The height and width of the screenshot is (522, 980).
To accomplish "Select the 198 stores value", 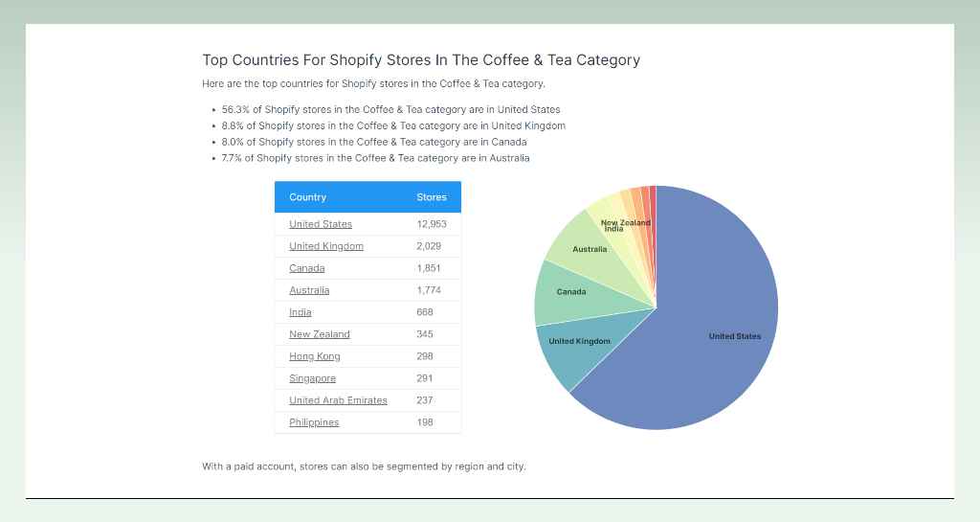I will tap(424, 422).
